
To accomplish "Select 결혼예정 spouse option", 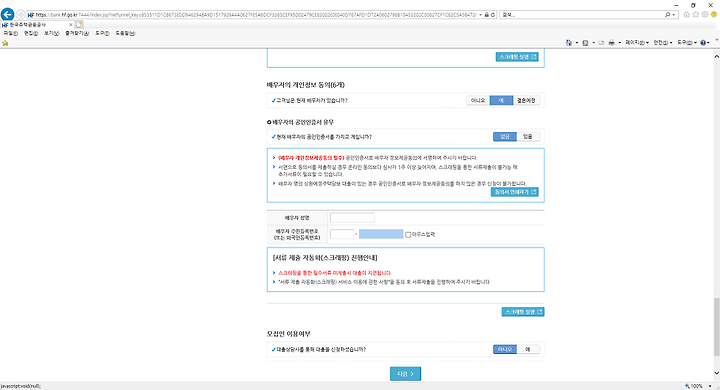I will click(x=526, y=101).
